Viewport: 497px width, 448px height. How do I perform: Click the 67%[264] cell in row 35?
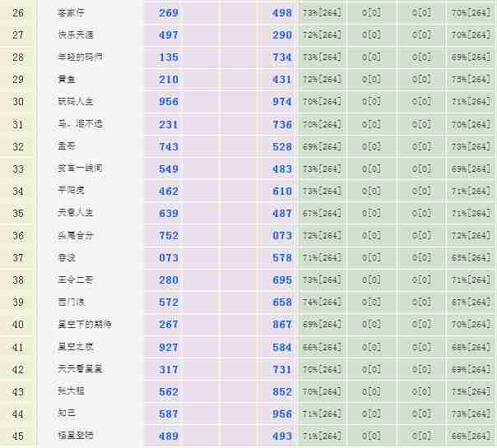[x=322, y=213]
